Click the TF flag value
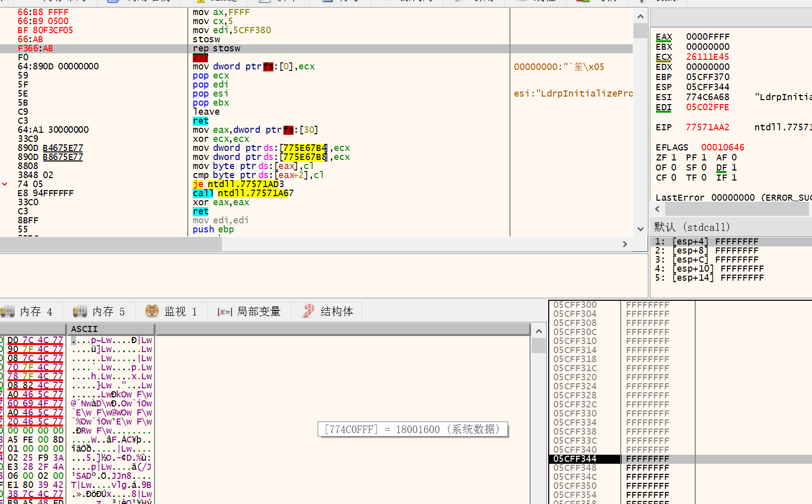The image size is (812, 504). [x=704, y=178]
